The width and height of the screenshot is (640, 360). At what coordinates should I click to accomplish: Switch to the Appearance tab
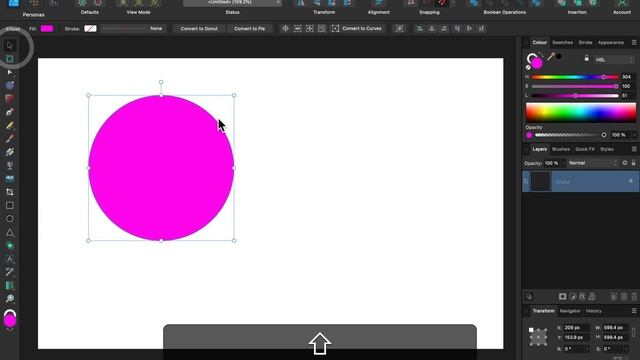(611, 42)
